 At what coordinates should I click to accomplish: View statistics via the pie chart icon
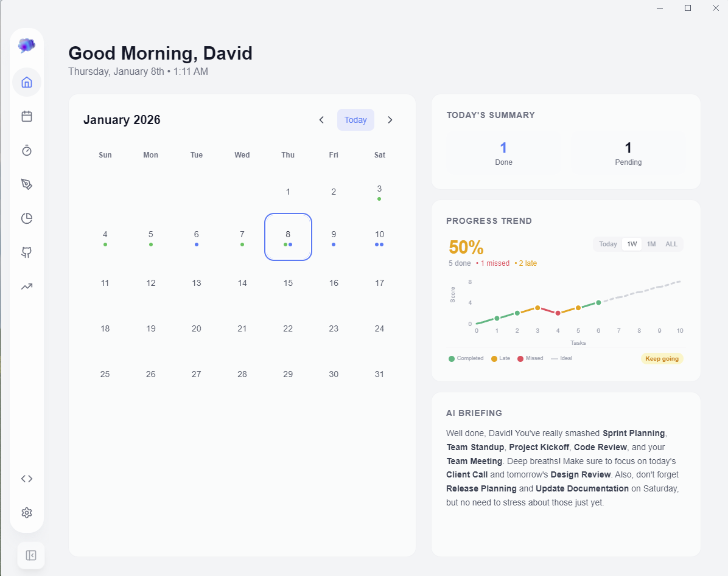coord(27,218)
